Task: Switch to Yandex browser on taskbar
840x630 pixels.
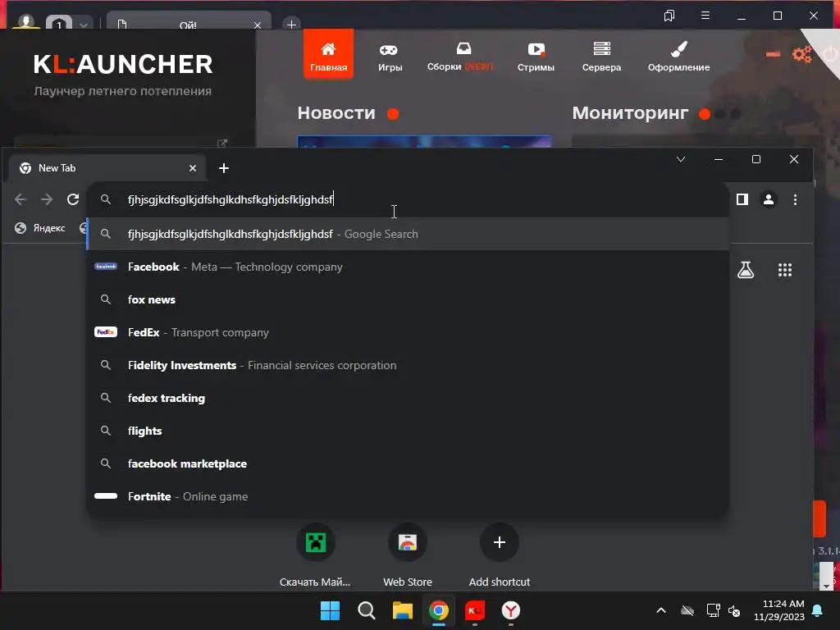Action: 511,610
